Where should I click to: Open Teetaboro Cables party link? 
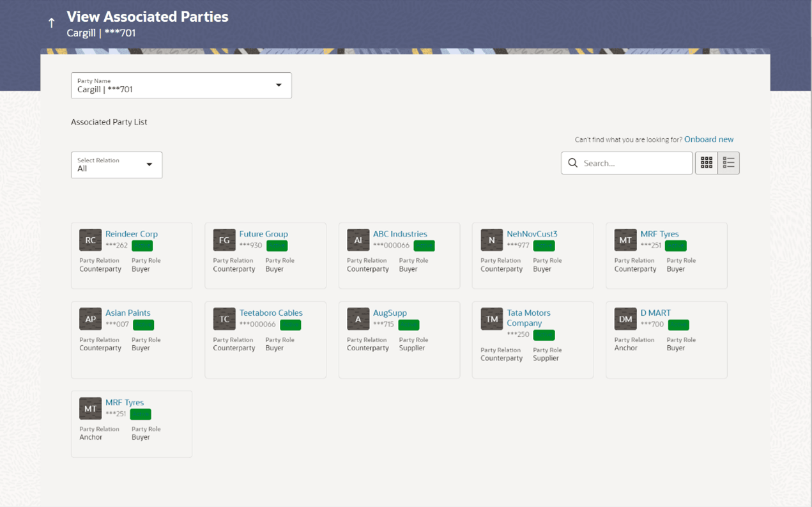pyautogui.click(x=271, y=313)
